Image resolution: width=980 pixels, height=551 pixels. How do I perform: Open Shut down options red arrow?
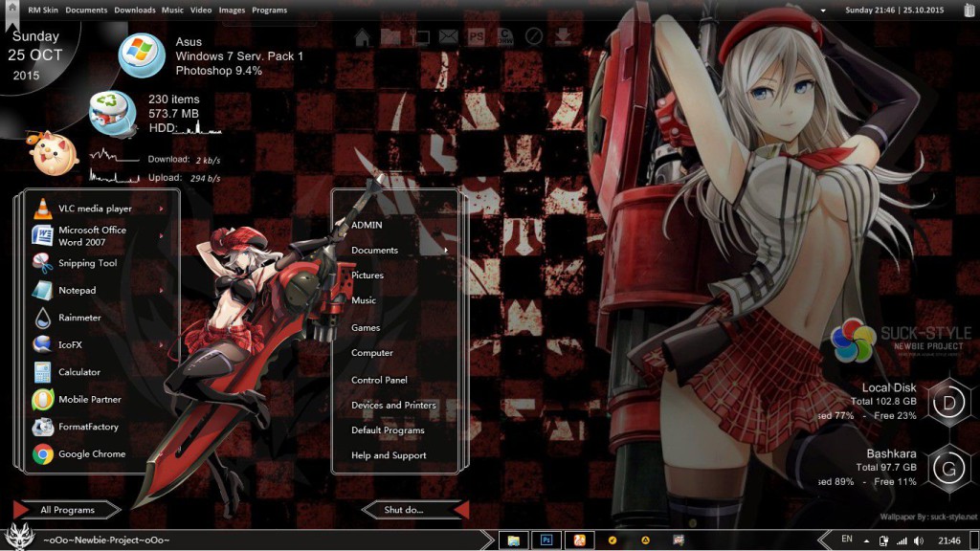coord(461,510)
